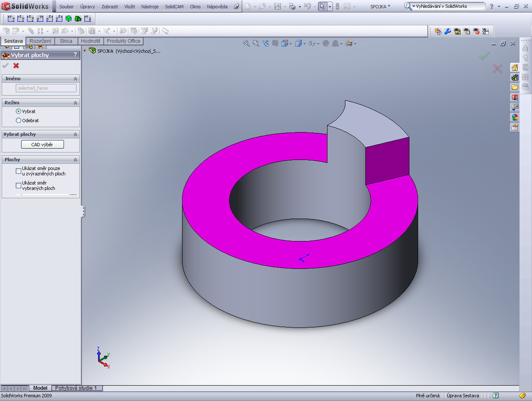Click the Appearances color ball icon
Image resolution: width=532 pixels, height=401 pixels.
(x=515, y=117)
